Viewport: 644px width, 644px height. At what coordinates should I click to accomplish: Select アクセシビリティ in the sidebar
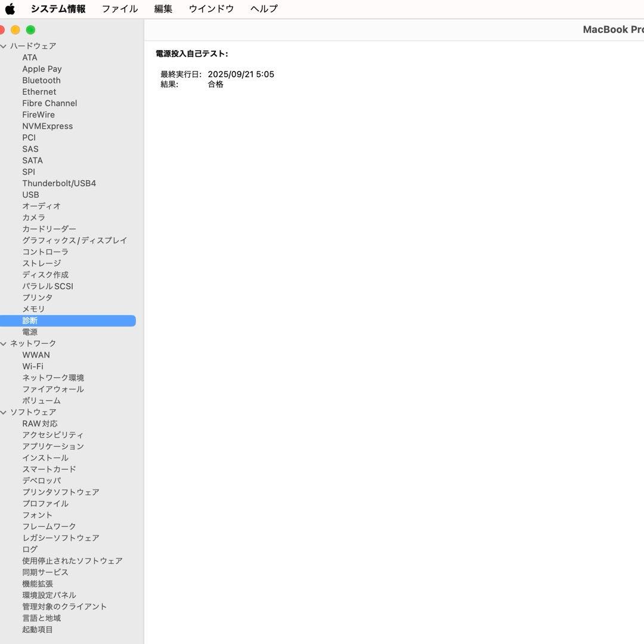click(x=52, y=435)
